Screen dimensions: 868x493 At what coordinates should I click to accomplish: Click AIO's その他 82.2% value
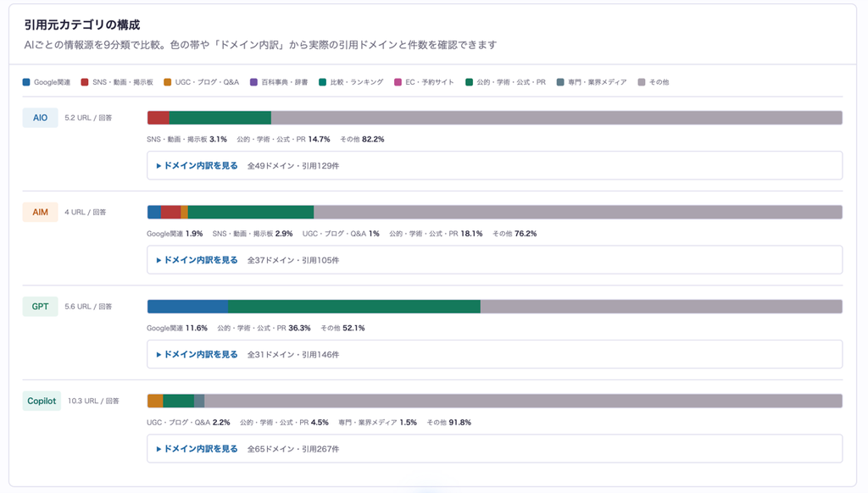pos(362,139)
